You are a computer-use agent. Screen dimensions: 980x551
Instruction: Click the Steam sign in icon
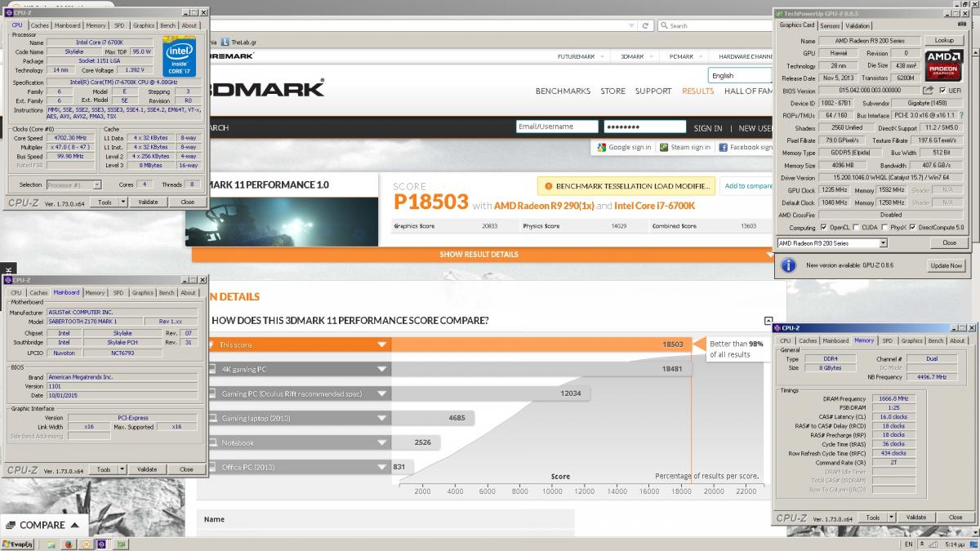[664, 148]
